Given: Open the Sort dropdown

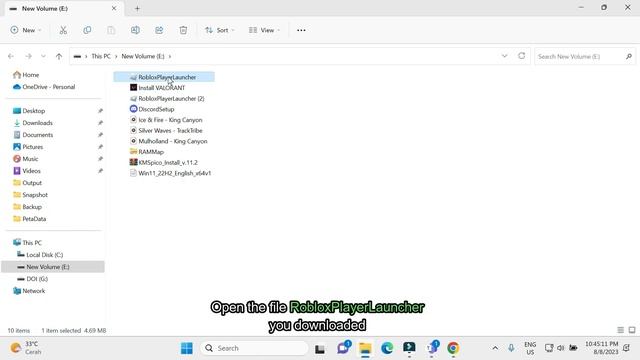Looking at the screenshot, I should 220,30.
